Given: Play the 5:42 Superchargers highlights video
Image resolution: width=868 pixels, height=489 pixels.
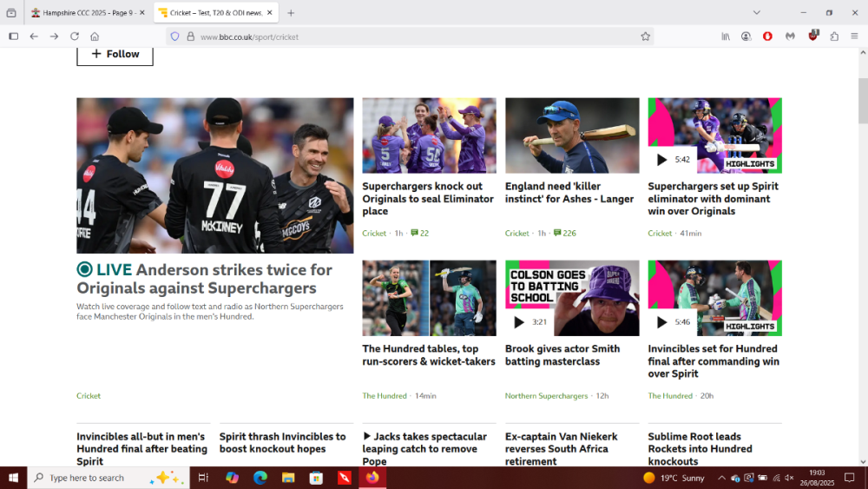Looking at the screenshot, I should [x=662, y=160].
